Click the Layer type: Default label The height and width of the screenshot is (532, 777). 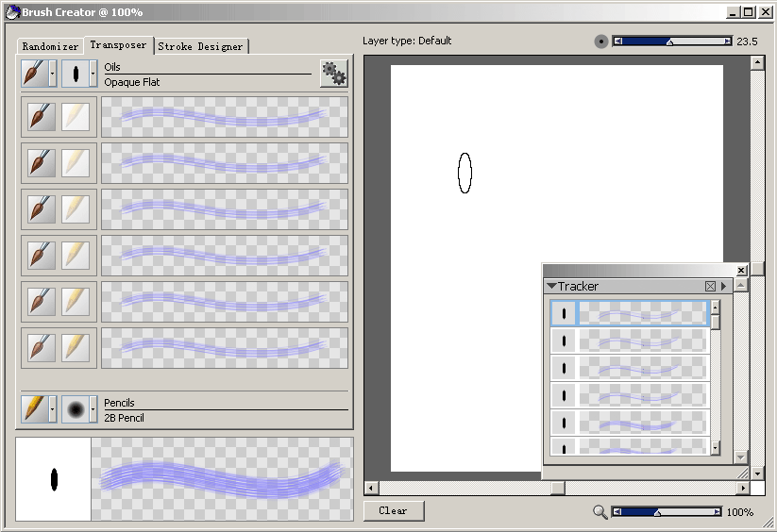pyautogui.click(x=407, y=41)
